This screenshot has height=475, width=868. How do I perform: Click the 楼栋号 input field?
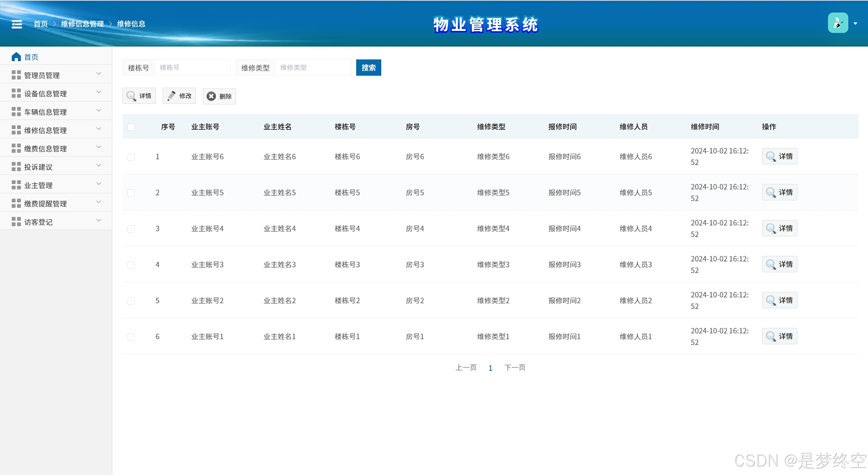tap(192, 68)
